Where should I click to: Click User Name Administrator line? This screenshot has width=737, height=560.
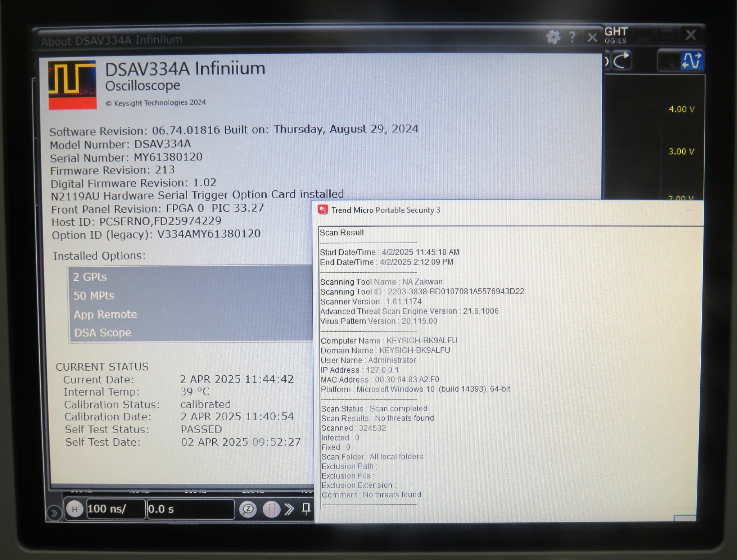368,360
